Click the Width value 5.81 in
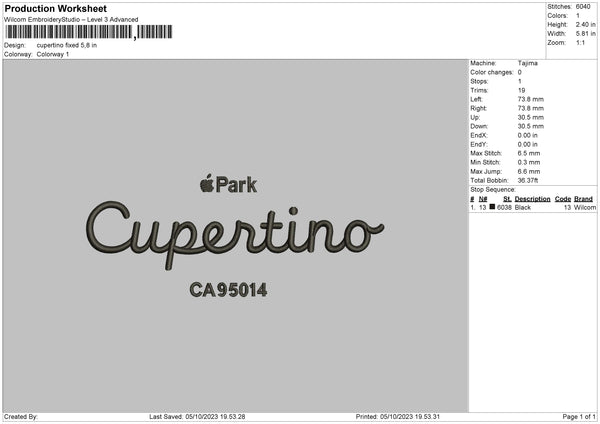 pos(586,34)
